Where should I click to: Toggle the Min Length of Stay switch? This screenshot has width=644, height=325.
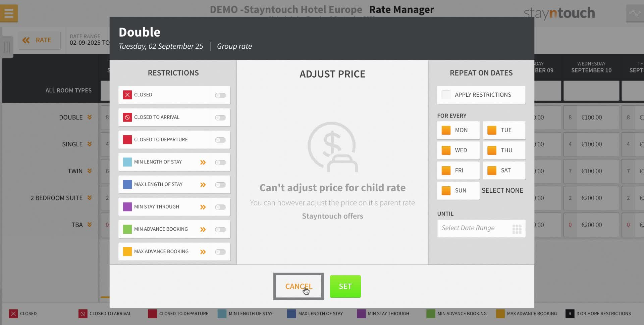(x=220, y=162)
